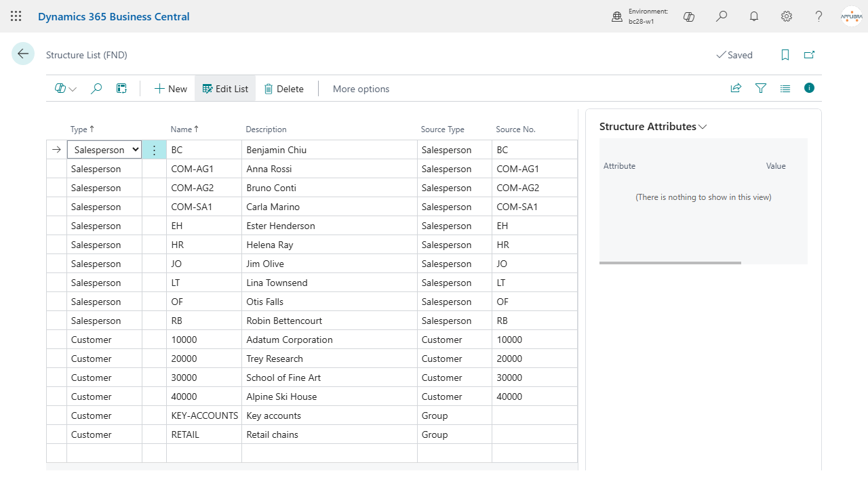The image size is (868, 488).
Task: Toggle the FactBox info pane
Action: [809, 88]
